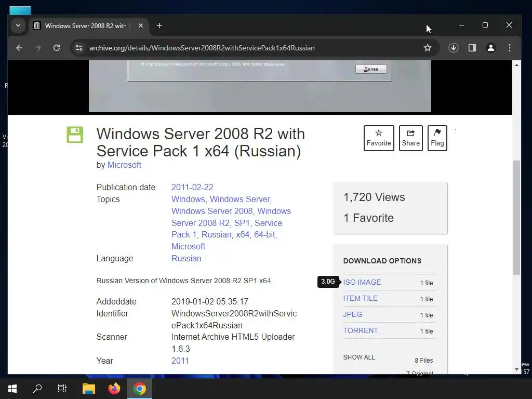
Task: Click the 'Internet Archive HTML5 Uploader' text
Action: click(233, 337)
